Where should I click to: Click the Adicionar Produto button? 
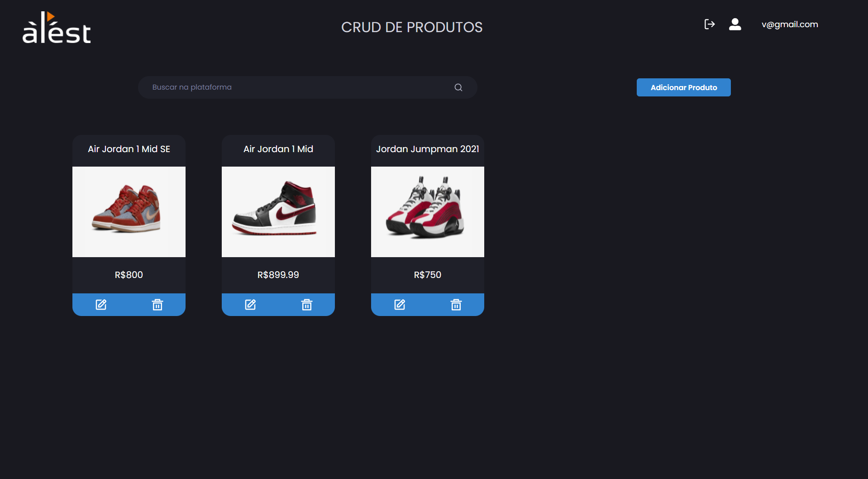683,87
